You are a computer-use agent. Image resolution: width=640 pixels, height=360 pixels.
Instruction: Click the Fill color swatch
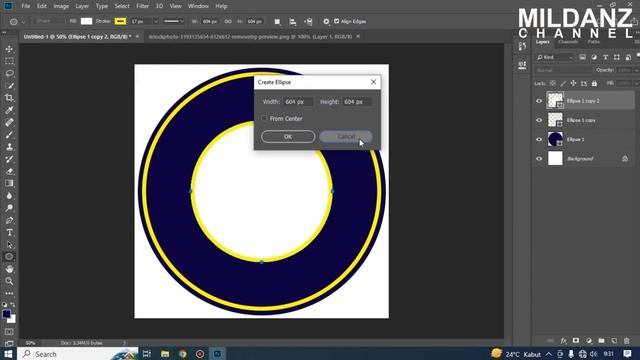(x=87, y=21)
